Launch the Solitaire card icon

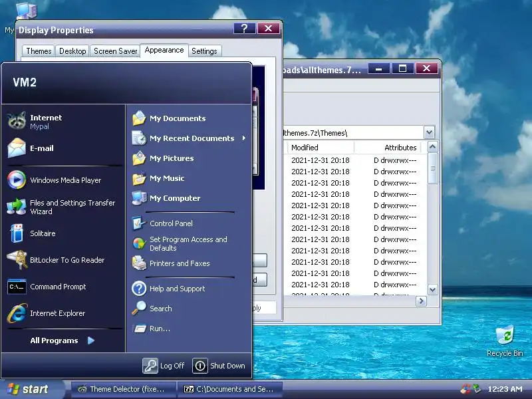click(x=17, y=233)
